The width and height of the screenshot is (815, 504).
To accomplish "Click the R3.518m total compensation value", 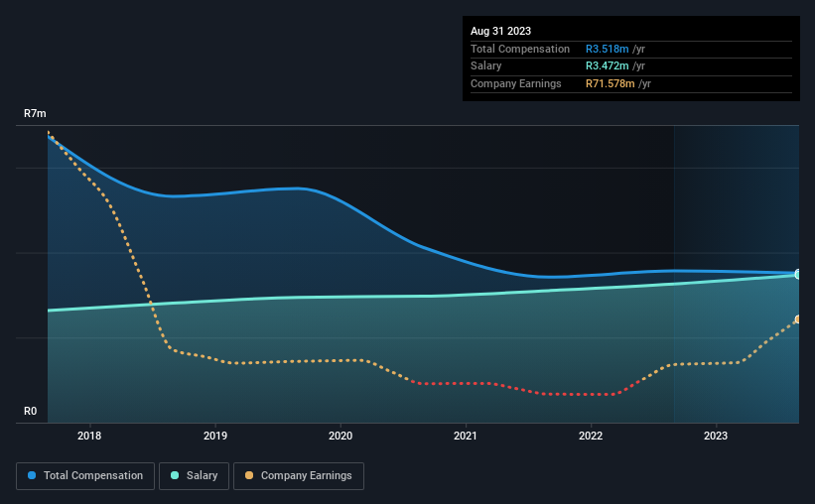I will (x=608, y=49).
